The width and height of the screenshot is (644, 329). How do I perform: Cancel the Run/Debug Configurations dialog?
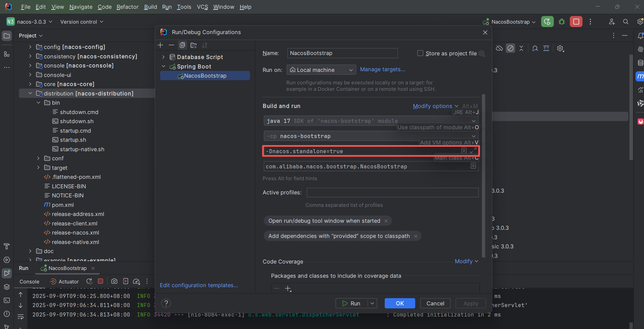point(435,303)
